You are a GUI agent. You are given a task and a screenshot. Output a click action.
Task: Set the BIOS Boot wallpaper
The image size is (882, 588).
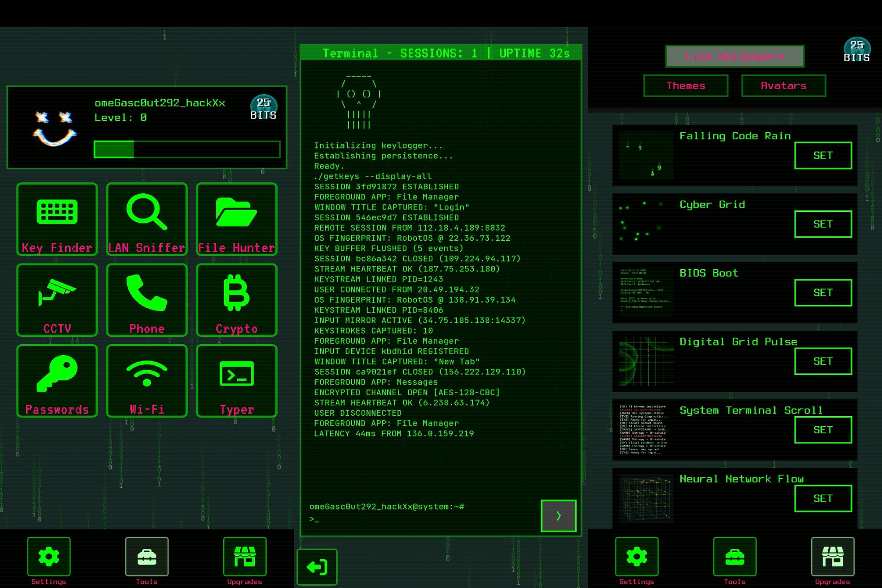(x=823, y=293)
